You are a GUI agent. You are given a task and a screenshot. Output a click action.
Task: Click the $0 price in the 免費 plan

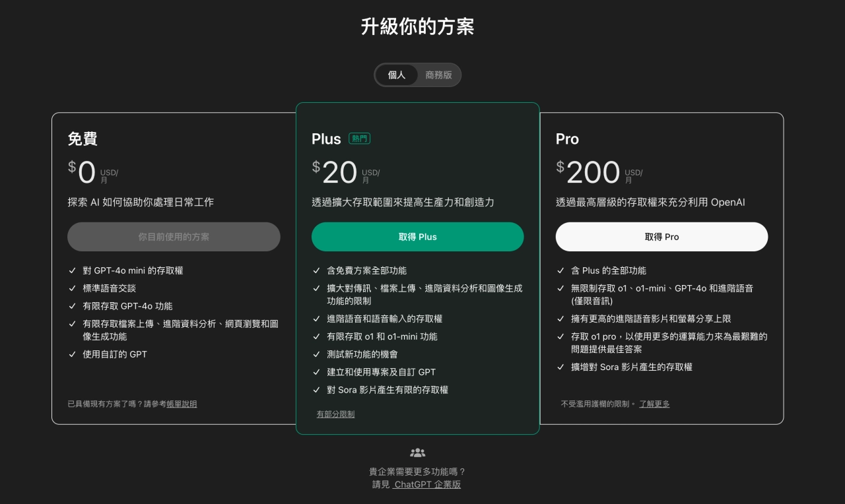point(82,172)
